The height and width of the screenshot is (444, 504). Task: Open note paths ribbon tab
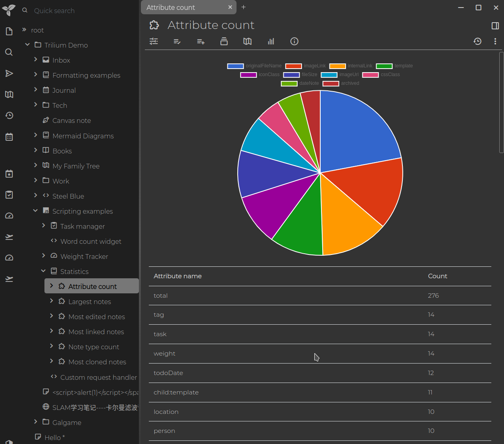224,41
